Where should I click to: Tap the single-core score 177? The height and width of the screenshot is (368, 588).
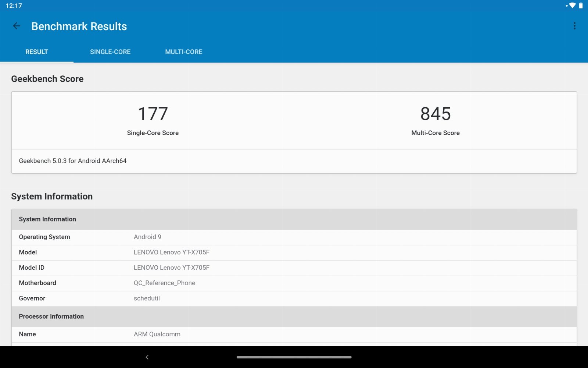pyautogui.click(x=153, y=114)
